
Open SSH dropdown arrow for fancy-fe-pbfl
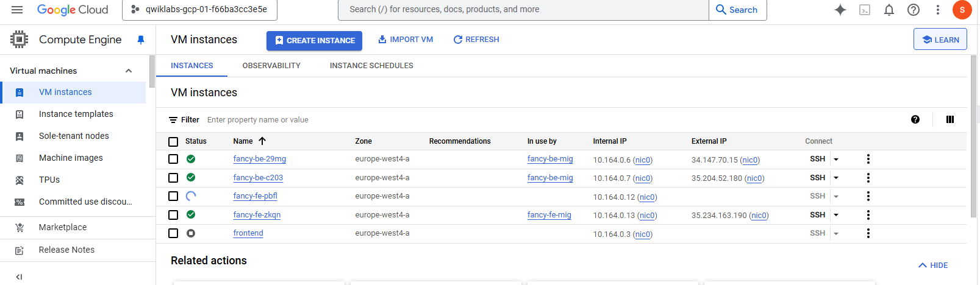[836, 197]
